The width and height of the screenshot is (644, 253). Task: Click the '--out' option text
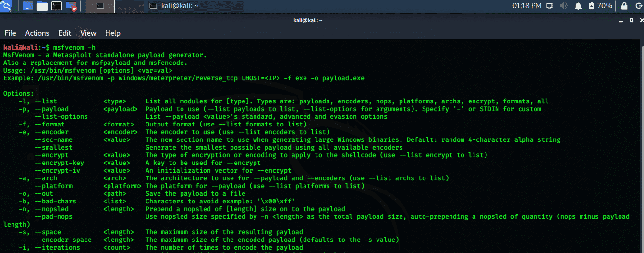pyautogui.click(x=44, y=194)
